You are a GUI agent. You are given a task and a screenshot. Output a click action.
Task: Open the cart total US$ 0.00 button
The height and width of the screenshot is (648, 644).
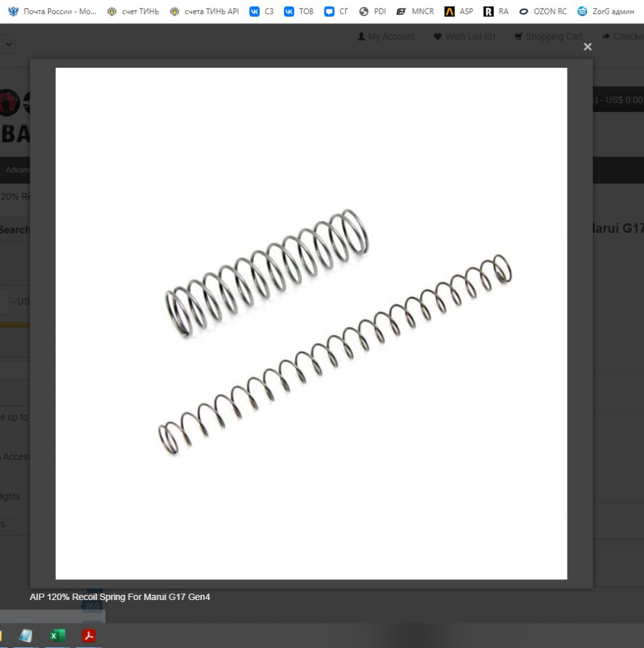coord(618,100)
